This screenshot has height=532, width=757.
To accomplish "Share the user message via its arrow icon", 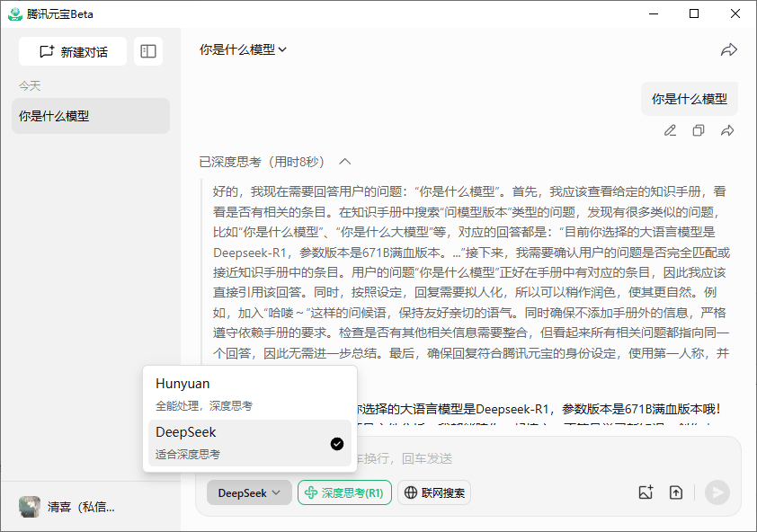I will (727, 129).
